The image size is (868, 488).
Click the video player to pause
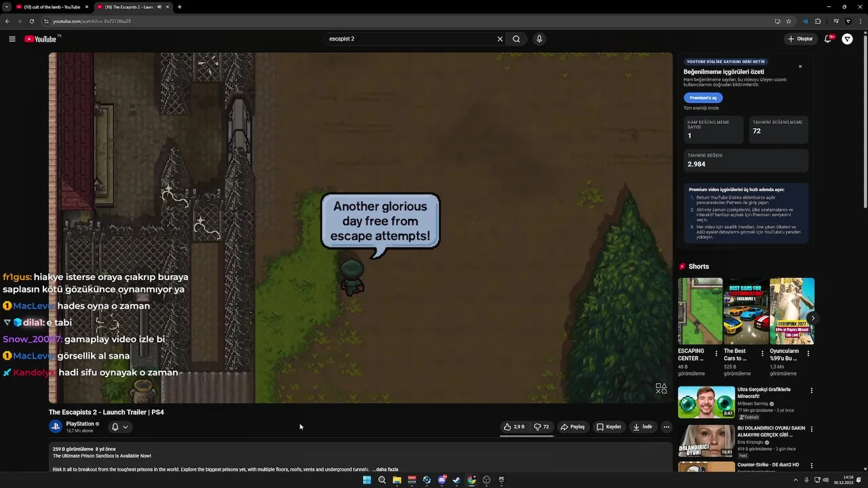tap(361, 228)
